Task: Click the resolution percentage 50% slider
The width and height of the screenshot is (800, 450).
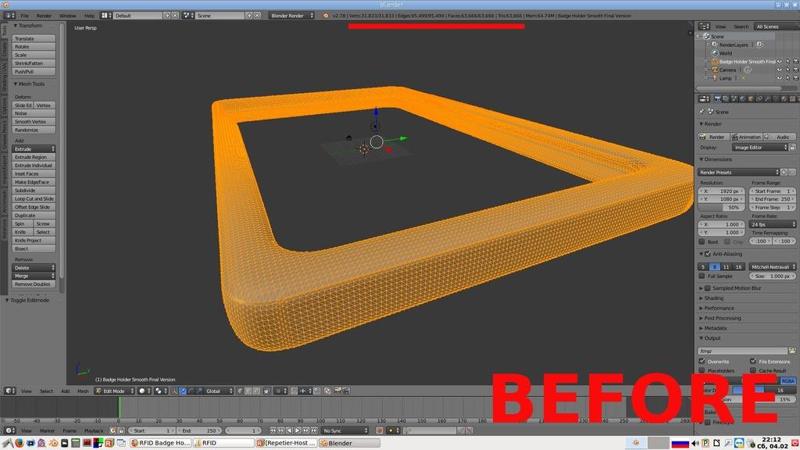Action: (x=721, y=207)
